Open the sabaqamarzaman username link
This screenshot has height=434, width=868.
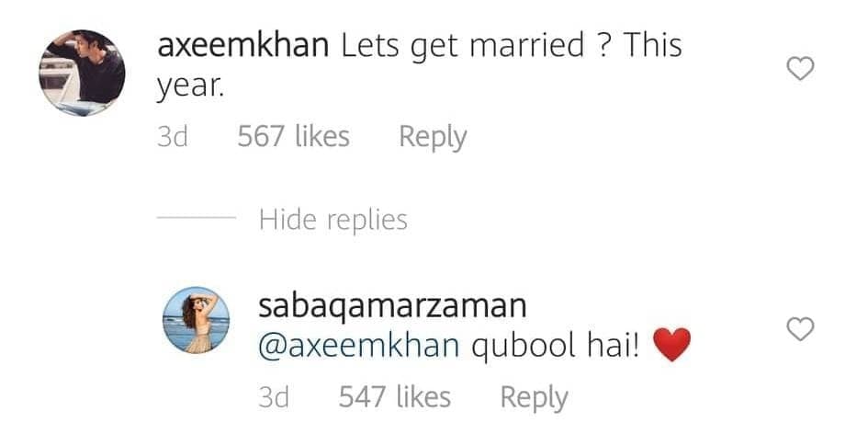coord(392,306)
